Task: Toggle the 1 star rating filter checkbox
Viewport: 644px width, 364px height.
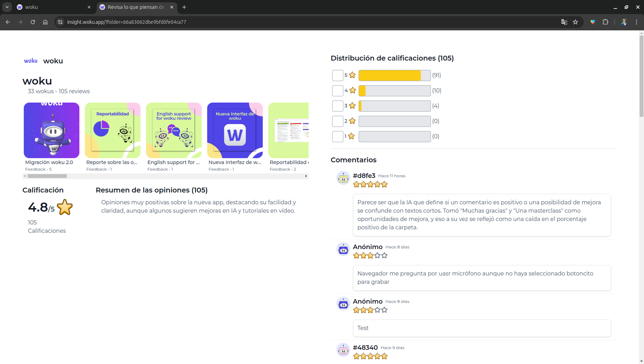Action: pos(337,136)
